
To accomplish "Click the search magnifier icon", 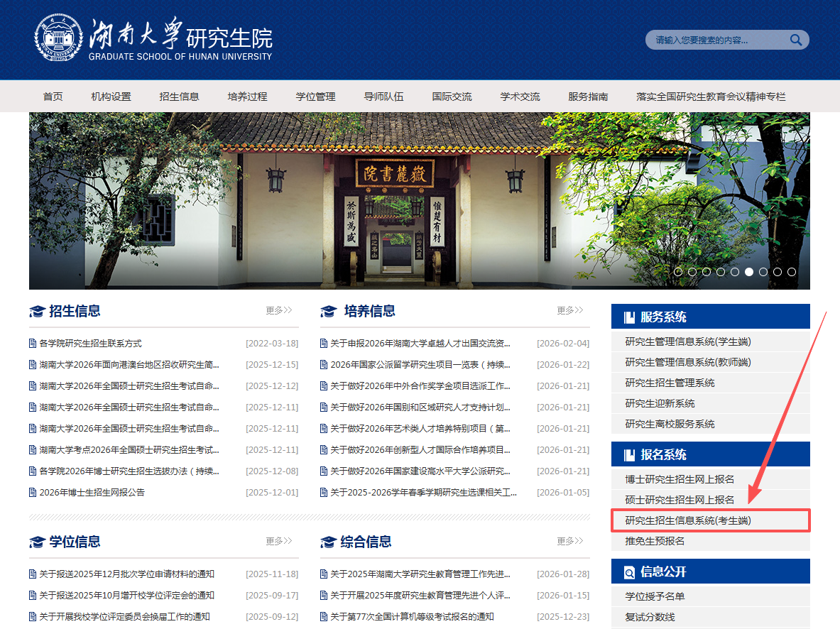I will tap(796, 40).
